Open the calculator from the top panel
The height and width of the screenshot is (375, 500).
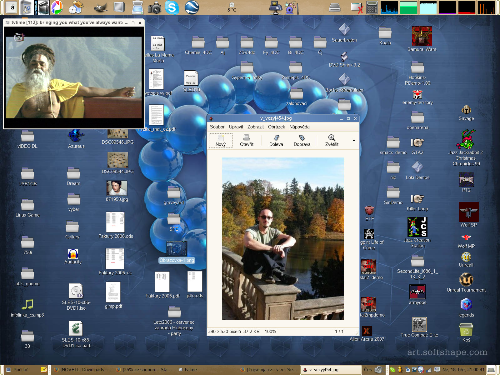(372, 7)
